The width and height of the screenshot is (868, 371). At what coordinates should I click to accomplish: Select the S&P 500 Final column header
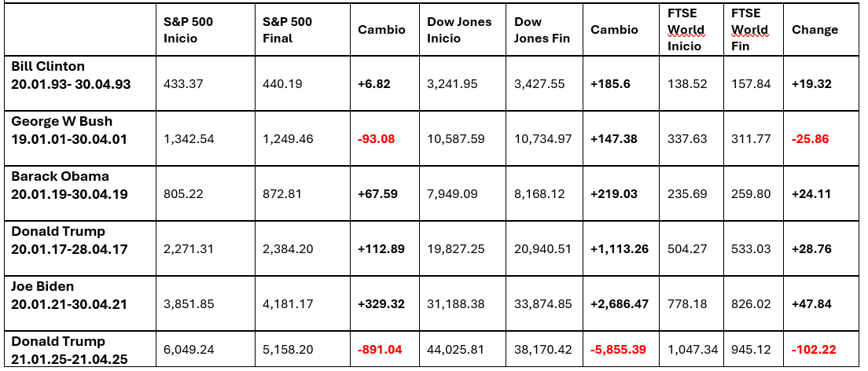(x=287, y=30)
